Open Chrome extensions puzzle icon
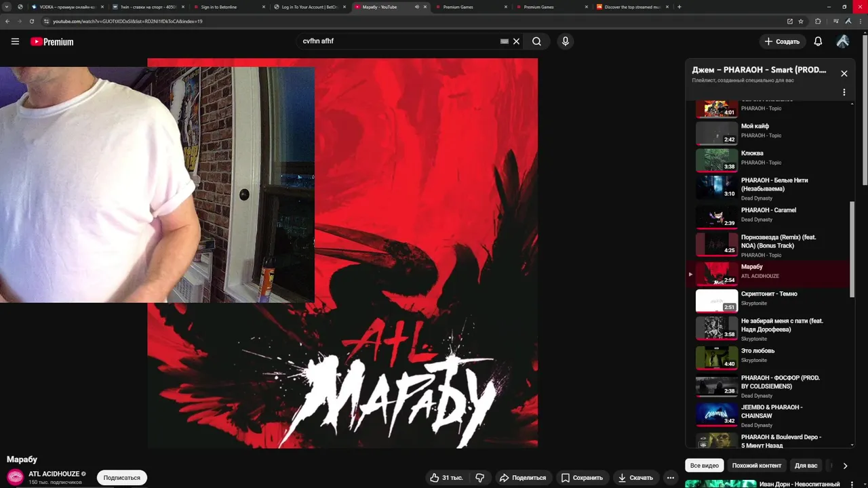 point(818,21)
